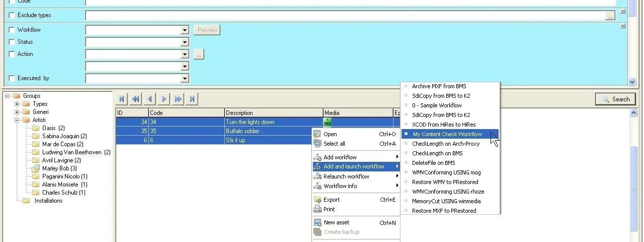644x242 pixels.
Task: Click the magnifier Search button
Action: click(615, 99)
